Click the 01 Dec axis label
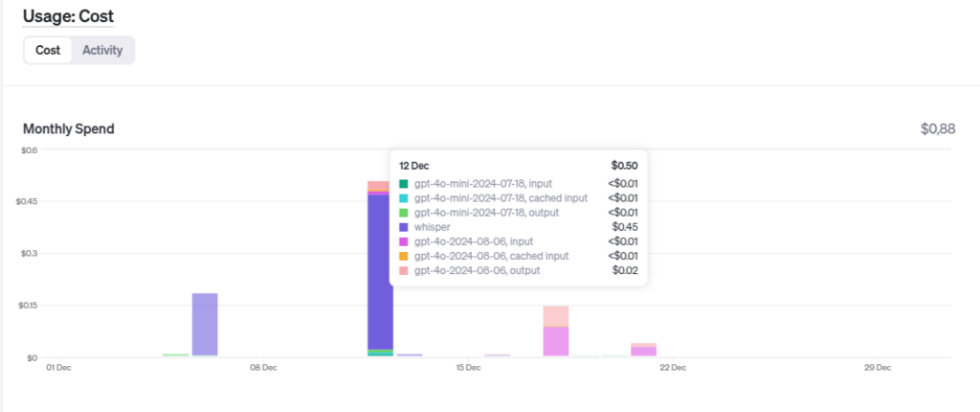This screenshot has height=412, width=980. (x=59, y=368)
